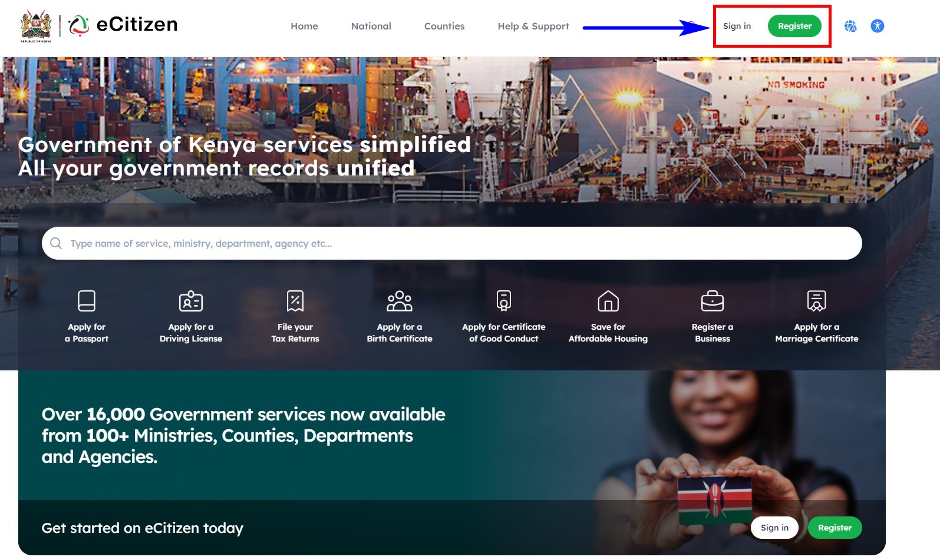Image resolution: width=940 pixels, height=560 pixels.
Task: Open the language translation globe icon
Action: pos(850,26)
